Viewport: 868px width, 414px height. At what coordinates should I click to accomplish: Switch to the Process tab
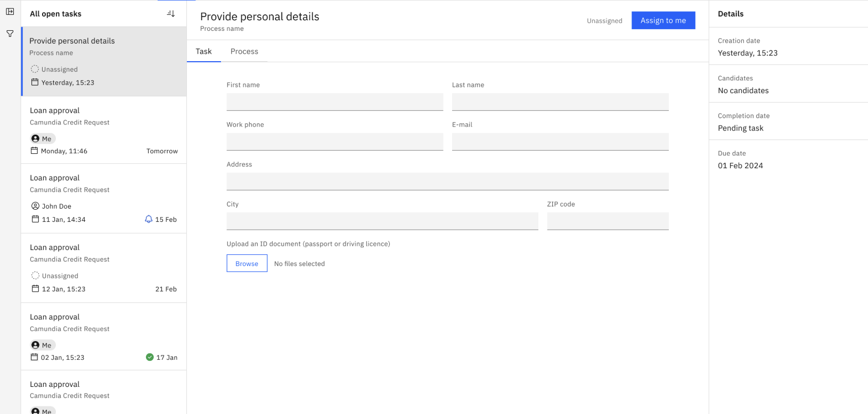(x=244, y=51)
